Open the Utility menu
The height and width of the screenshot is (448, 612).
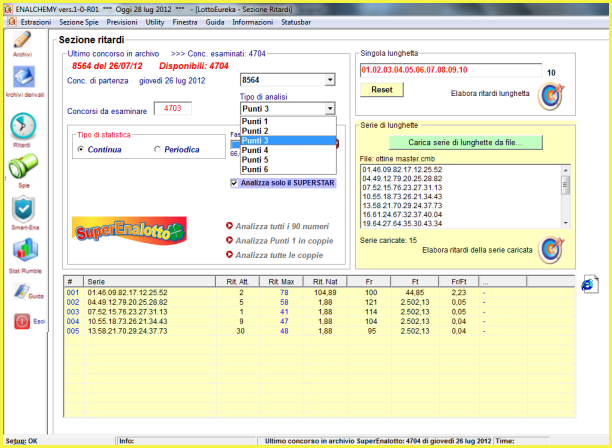click(155, 22)
